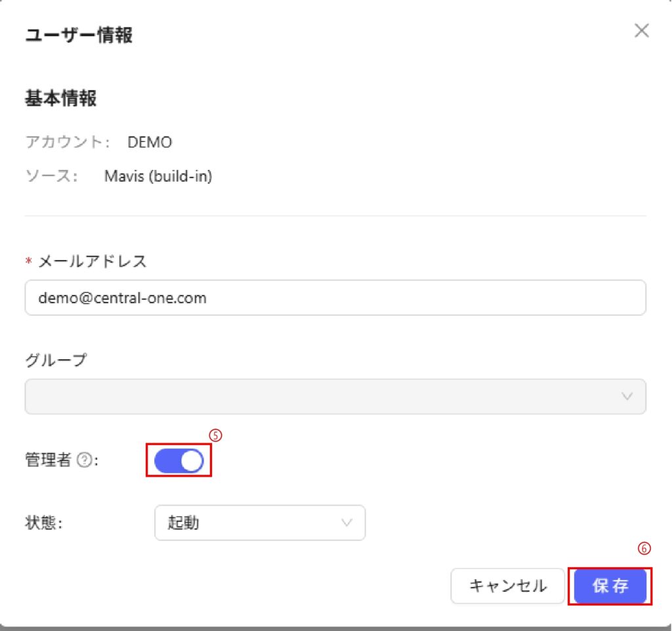Image resolution: width=672 pixels, height=631 pixels.
Task: Open the 状態 dropdown showing 起動
Action: click(x=259, y=523)
